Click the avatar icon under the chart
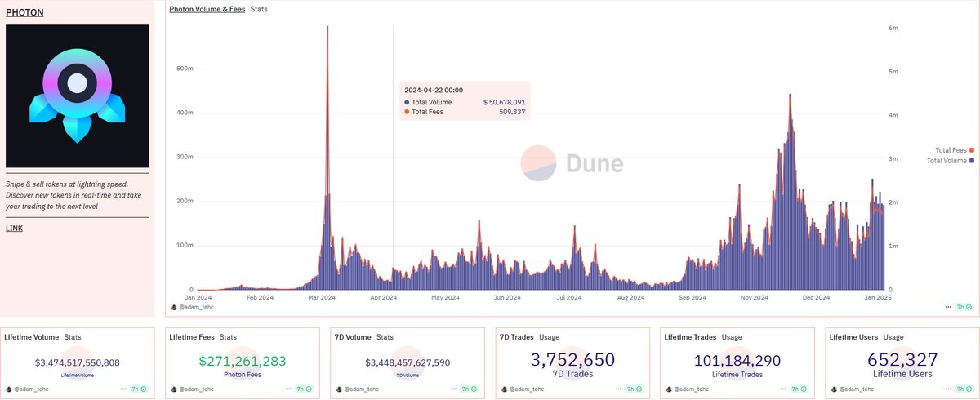Screen dimensions: 980x400 pyautogui.click(x=173, y=307)
